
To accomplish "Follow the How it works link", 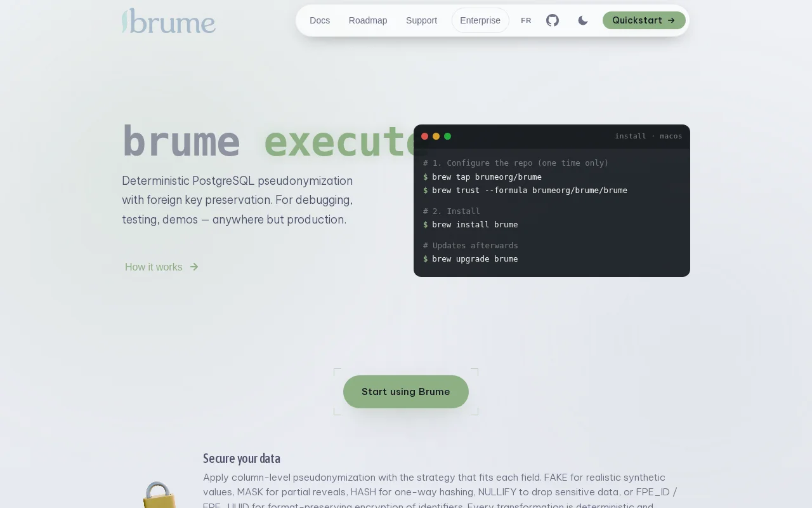I will point(162,267).
